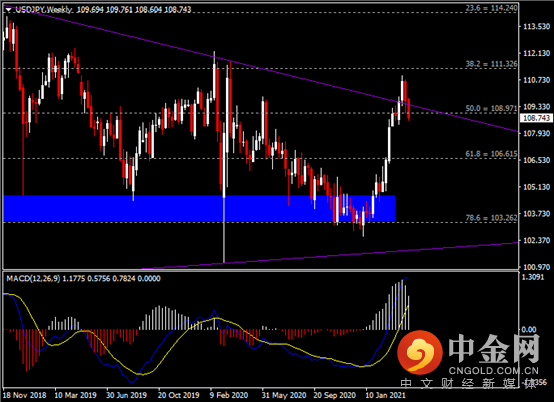This screenshot has height=402, width=554.
Task: Click the 20 Sep 2020 date label
Action: coord(334,395)
